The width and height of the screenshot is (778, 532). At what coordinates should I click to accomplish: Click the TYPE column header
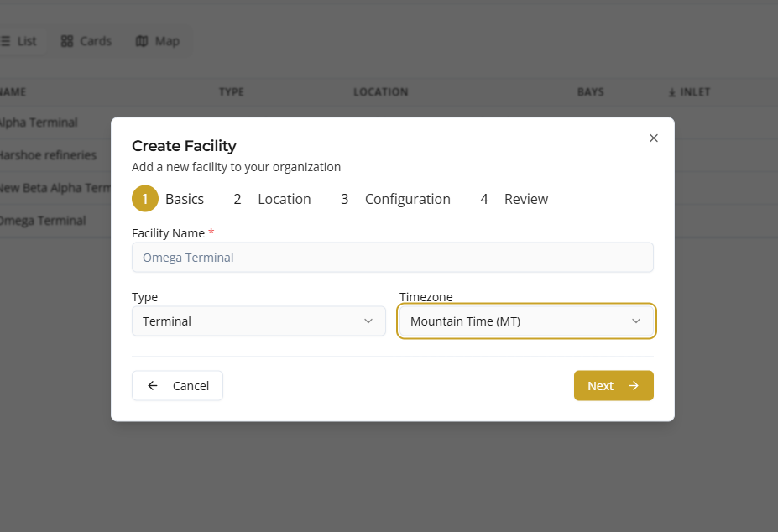231,91
